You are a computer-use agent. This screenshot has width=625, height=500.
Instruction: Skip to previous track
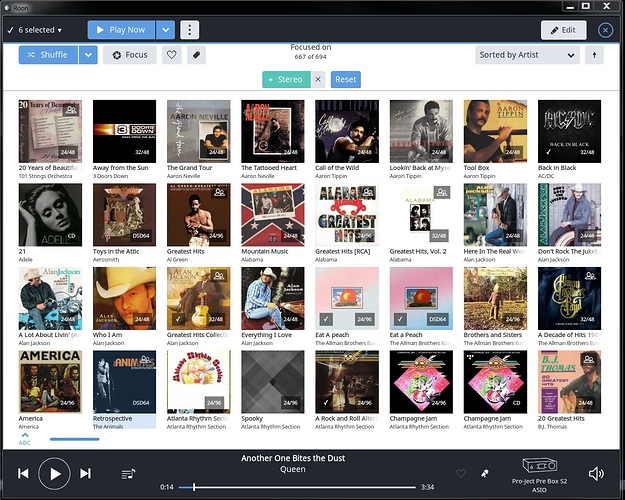23,473
